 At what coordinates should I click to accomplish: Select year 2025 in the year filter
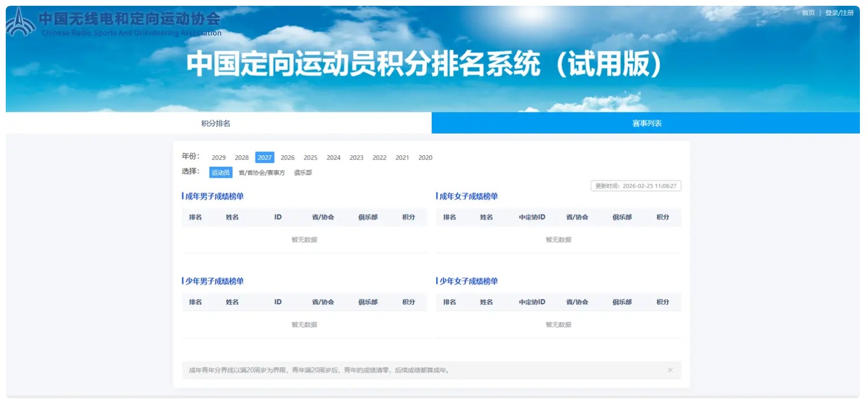(310, 157)
